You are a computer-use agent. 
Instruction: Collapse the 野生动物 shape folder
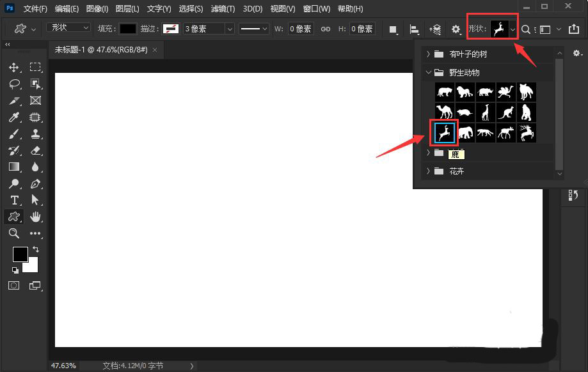point(428,73)
